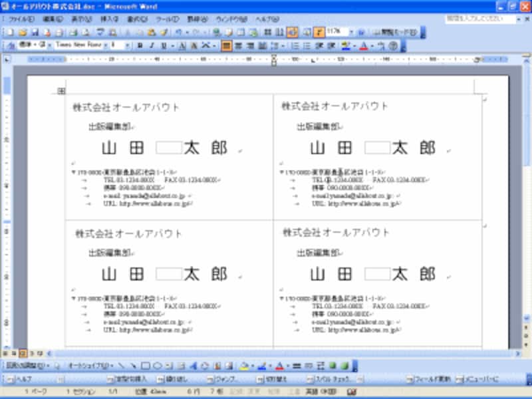Click the Open folder toolbar icon
Screen dimensions: 532x399
tap(23, 32)
